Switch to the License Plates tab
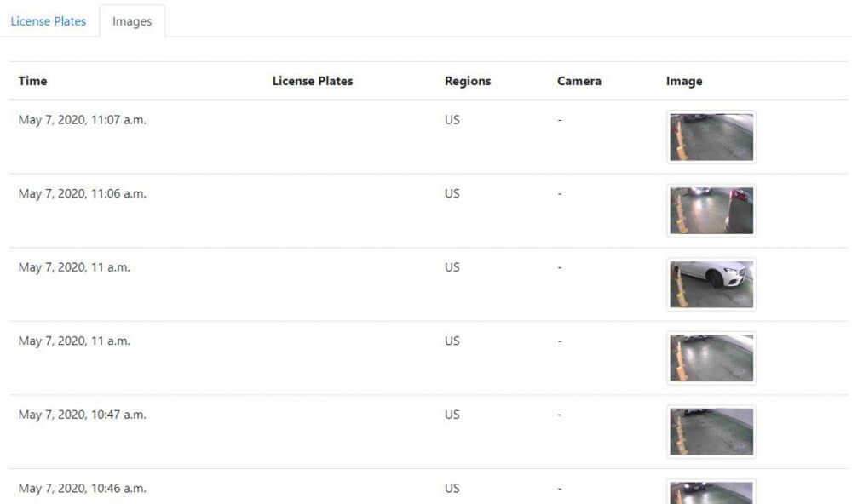Image resolution: width=852 pixels, height=504 pixels. pos(49,21)
